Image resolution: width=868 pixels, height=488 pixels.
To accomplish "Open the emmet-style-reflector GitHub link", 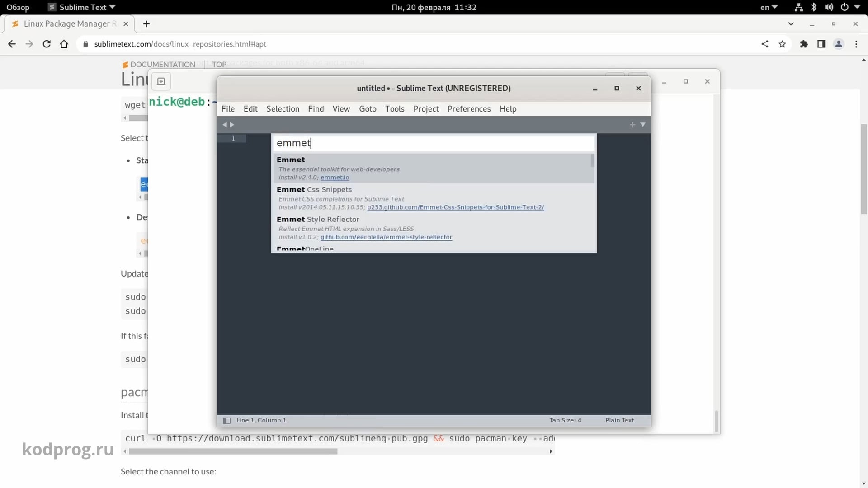I will [x=386, y=237].
